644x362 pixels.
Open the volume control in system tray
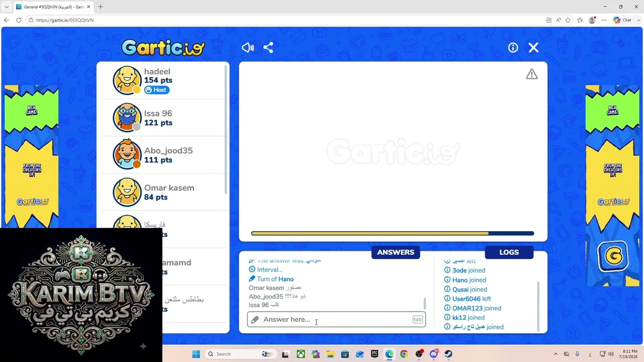[611, 354]
